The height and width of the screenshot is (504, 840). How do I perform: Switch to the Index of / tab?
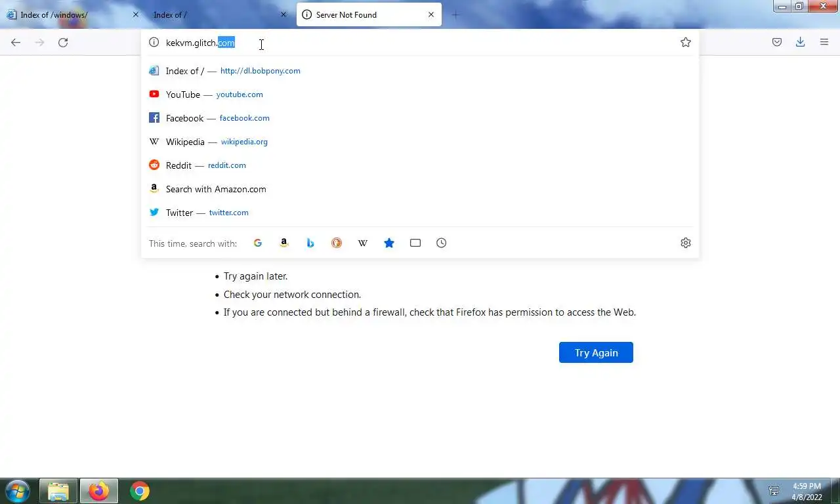[220, 14]
